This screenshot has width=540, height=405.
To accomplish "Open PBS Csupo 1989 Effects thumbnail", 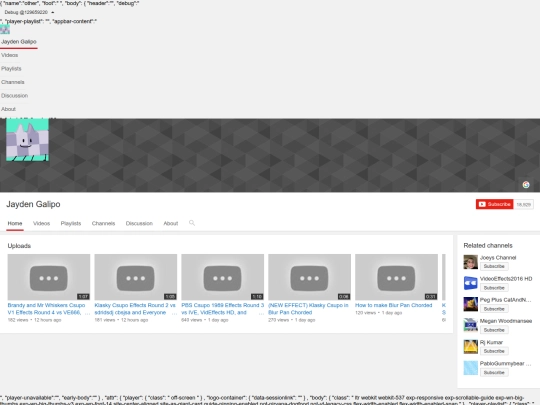I will pyautogui.click(x=222, y=277).
